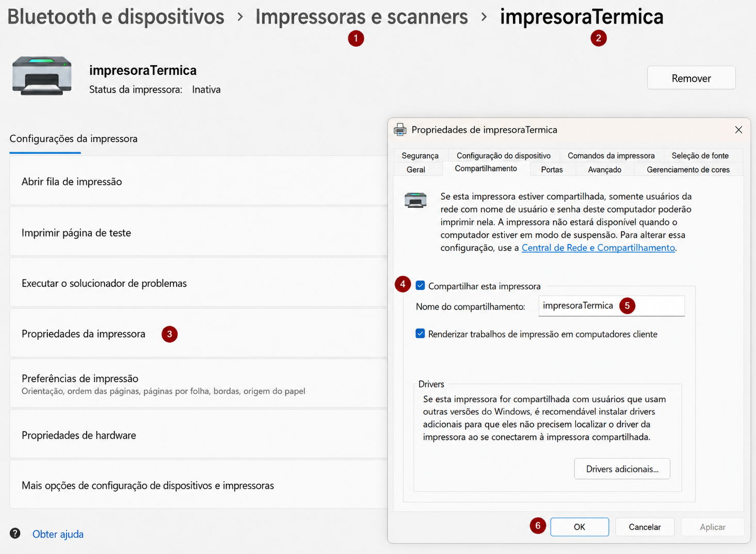This screenshot has height=554, width=756.
Task: Open Abrir fila de impressão
Action: pos(199,181)
